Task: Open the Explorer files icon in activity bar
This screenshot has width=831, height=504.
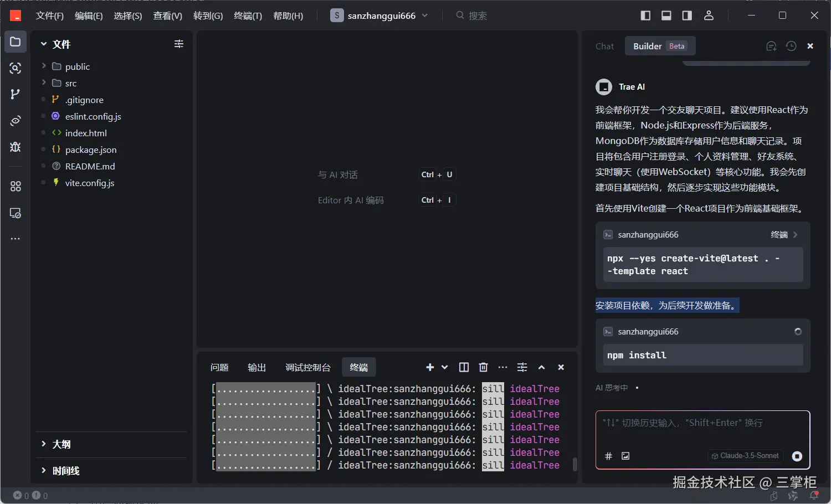Action: (x=16, y=42)
